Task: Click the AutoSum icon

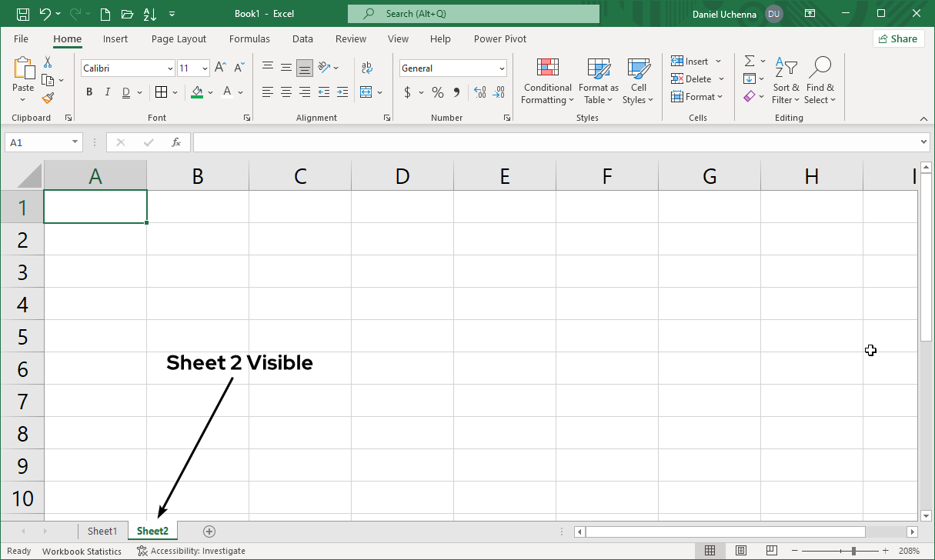Action: (x=750, y=61)
